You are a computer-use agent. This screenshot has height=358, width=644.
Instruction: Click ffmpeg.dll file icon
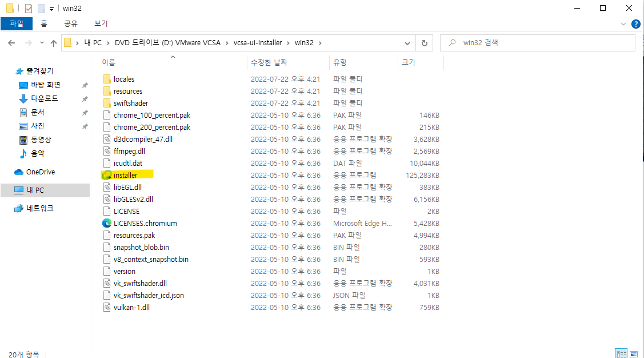107,151
